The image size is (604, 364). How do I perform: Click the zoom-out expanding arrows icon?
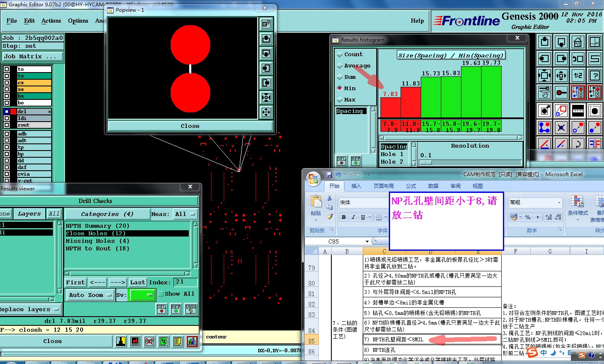coord(544,75)
